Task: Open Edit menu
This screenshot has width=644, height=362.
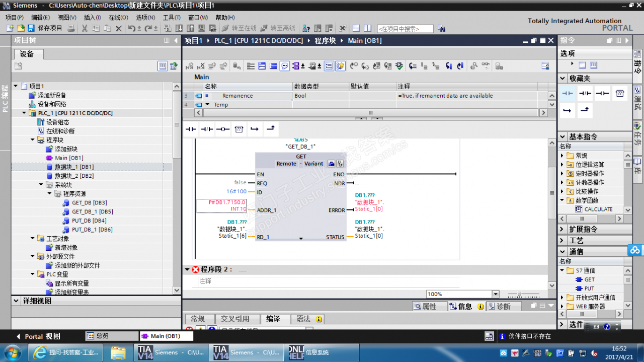Action: pos(41,17)
